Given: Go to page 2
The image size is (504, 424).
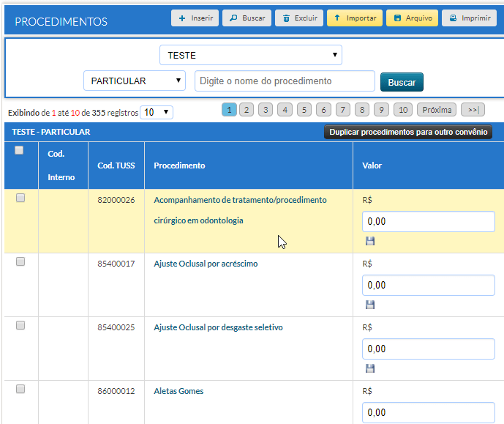Looking at the screenshot, I should pyautogui.click(x=247, y=110).
